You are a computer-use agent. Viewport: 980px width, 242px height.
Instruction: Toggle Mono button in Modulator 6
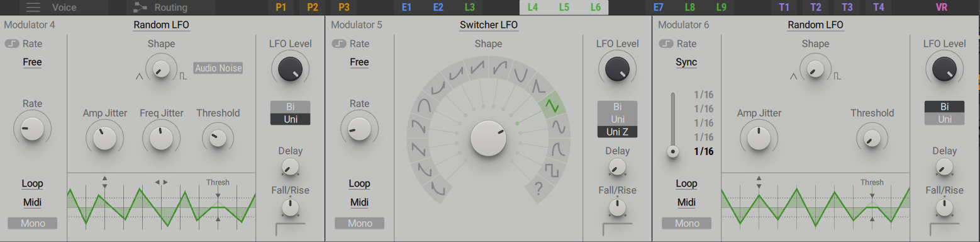pos(686,223)
